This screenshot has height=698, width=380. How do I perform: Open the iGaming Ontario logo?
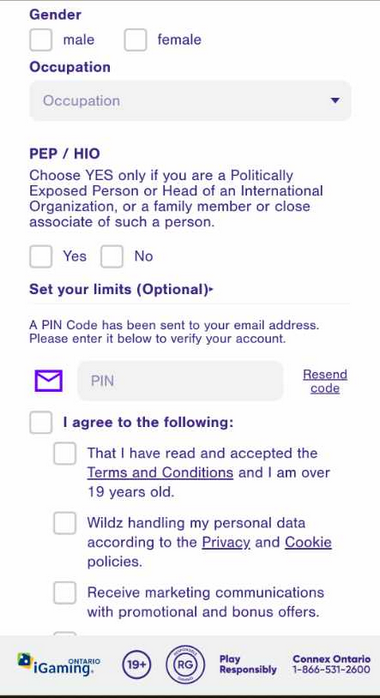point(59,666)
